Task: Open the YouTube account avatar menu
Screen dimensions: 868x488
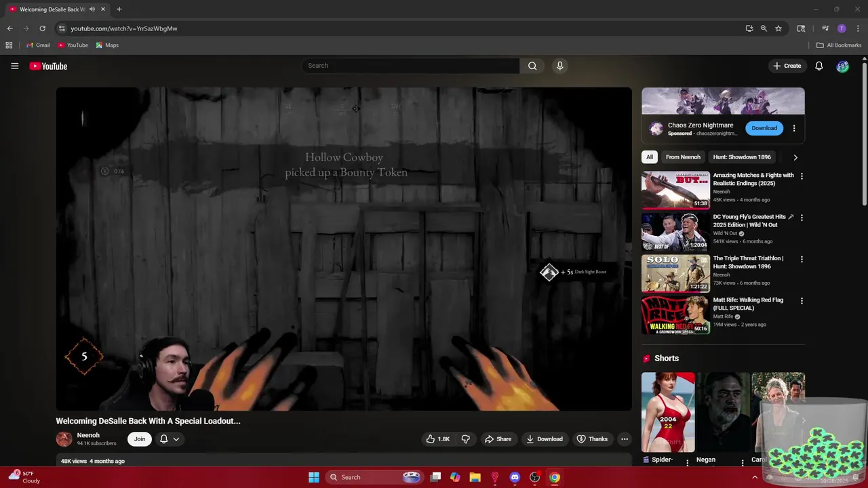Action: pos(842,66)
